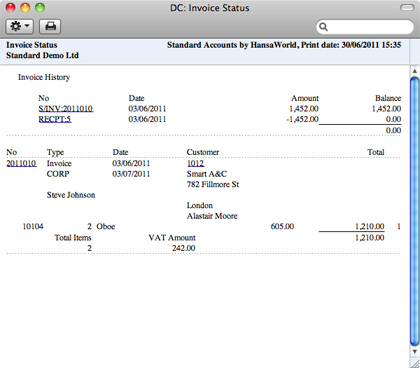
Task: Close the Invoice Status window
Action: coord(11,8)
